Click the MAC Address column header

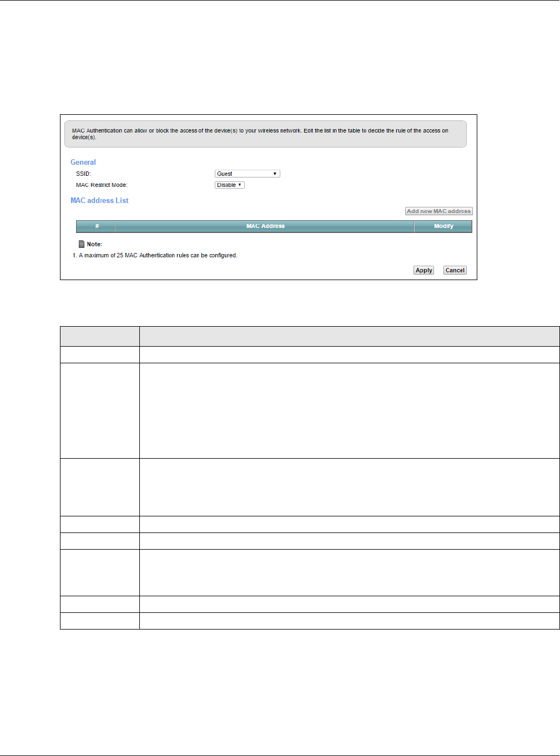[x=265, y=226]
